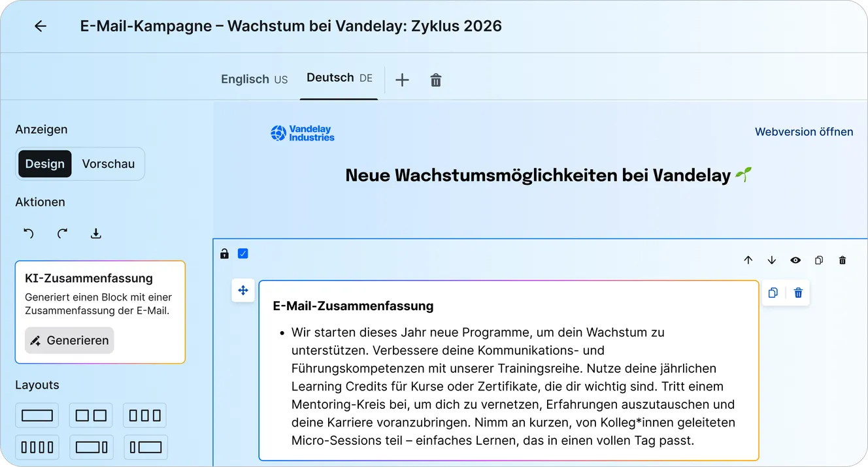The height and width of the screenshot is (467, 868).
Task: Click the move handle beside the summary
Action: coord(243,291)
